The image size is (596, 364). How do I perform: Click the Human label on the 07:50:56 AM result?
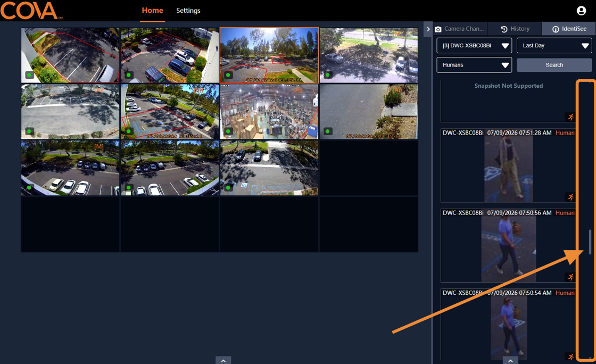tap(565, 213)
